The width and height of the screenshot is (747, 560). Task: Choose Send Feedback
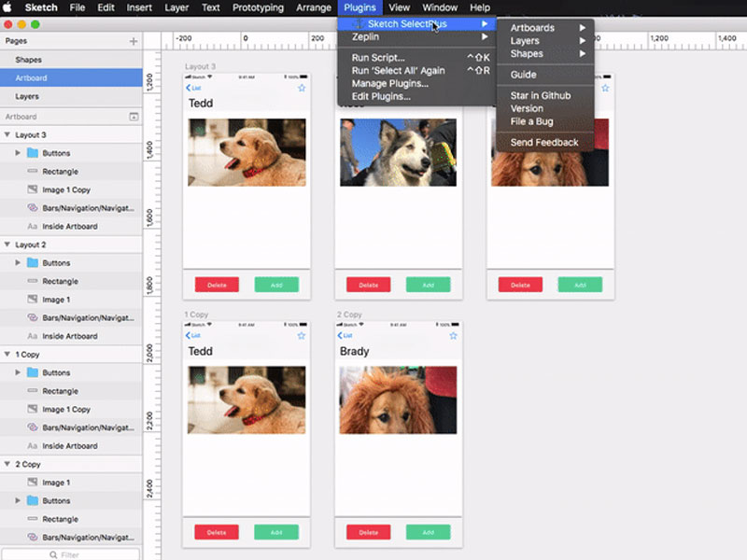(x=545, y=143)
